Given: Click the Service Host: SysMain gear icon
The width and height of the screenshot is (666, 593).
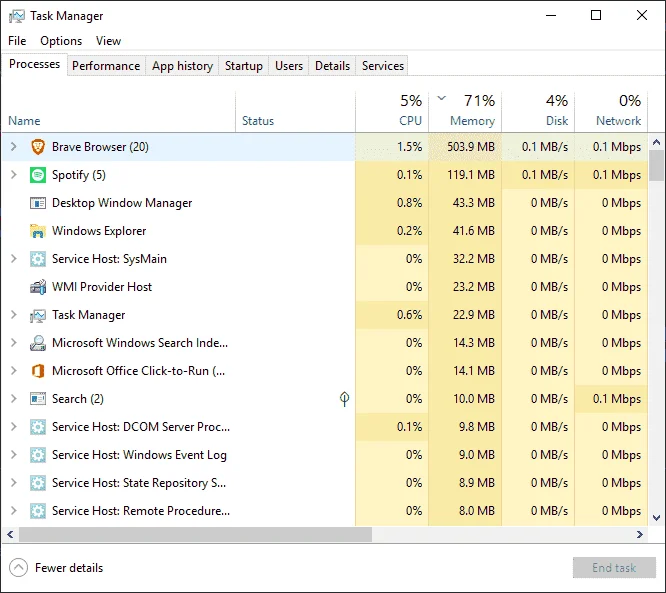Looking at the screenshot, I should click(x=38, y=259).
